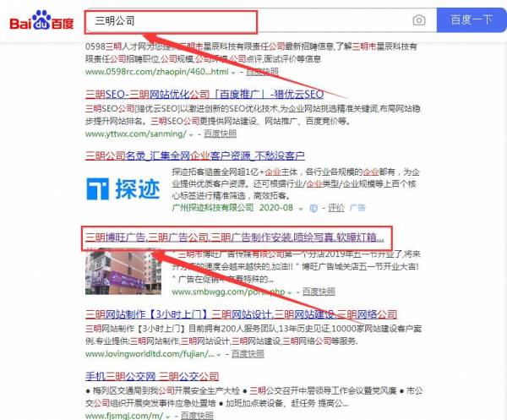Click the search box containing 三明公司

(x=245, y=19)
